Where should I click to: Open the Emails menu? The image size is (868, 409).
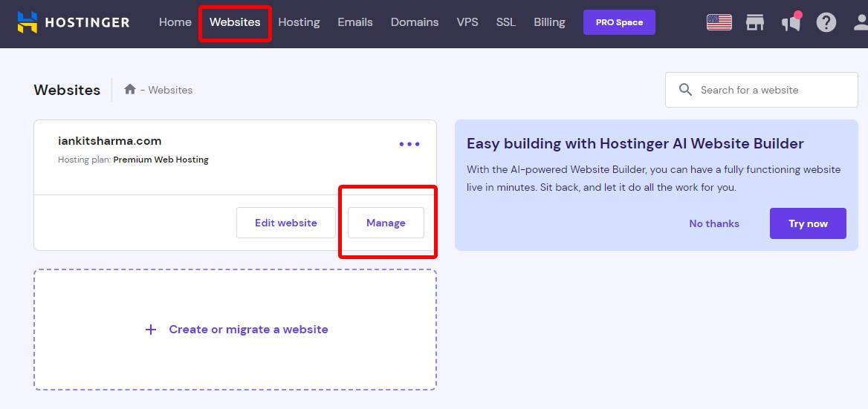pos(354,22)
